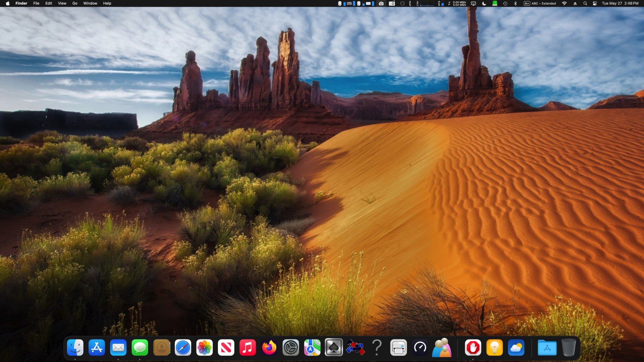Toggle Bluetooth from menu bar icon
The height and width of the screenshot is (362, 644).
pyautogui.click(x=515, y=4)
